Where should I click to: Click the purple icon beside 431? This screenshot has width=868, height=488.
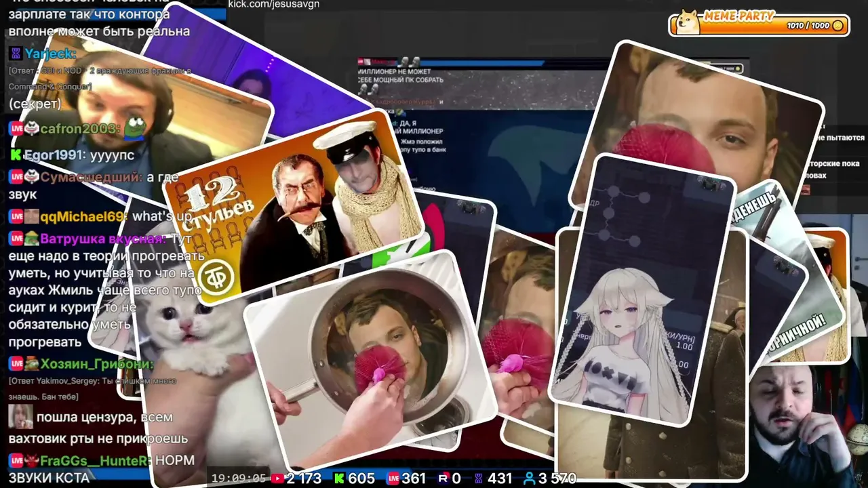[479, 479]
